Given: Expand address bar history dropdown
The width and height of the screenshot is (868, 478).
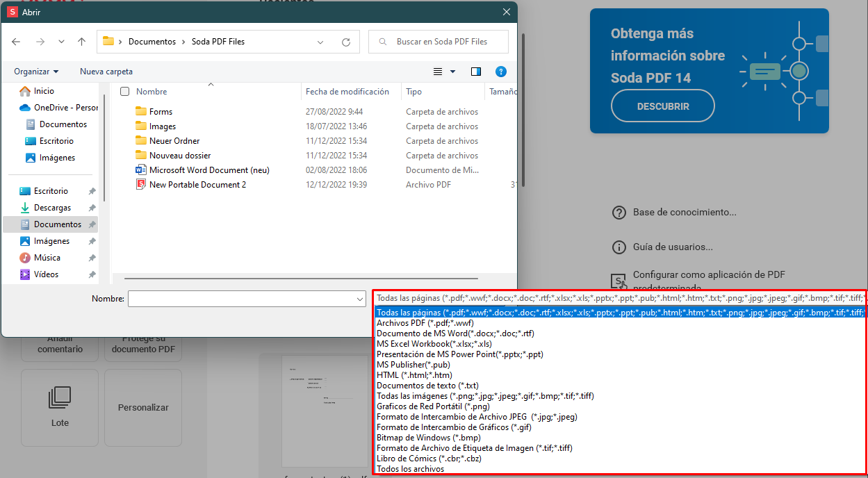Looking at the screenshot, I should pyautogui.click(x=320, y=42).
